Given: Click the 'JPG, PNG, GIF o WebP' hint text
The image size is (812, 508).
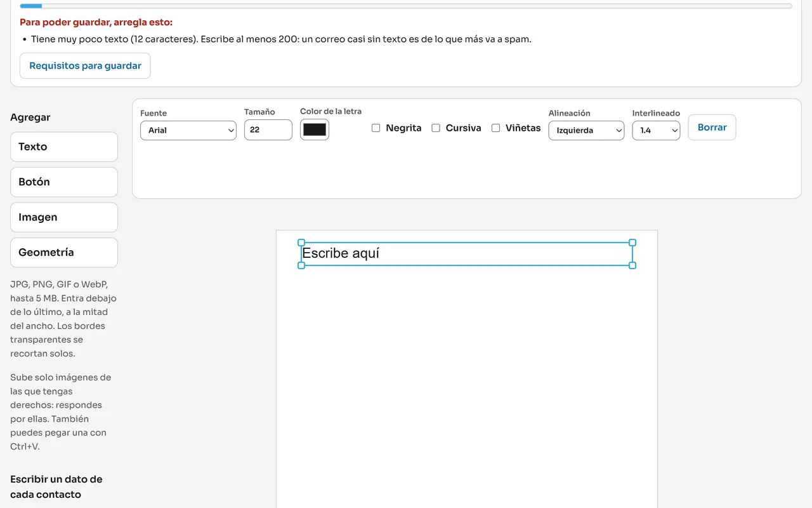Looking at the screenshot, I should click(x=63, y=319).
